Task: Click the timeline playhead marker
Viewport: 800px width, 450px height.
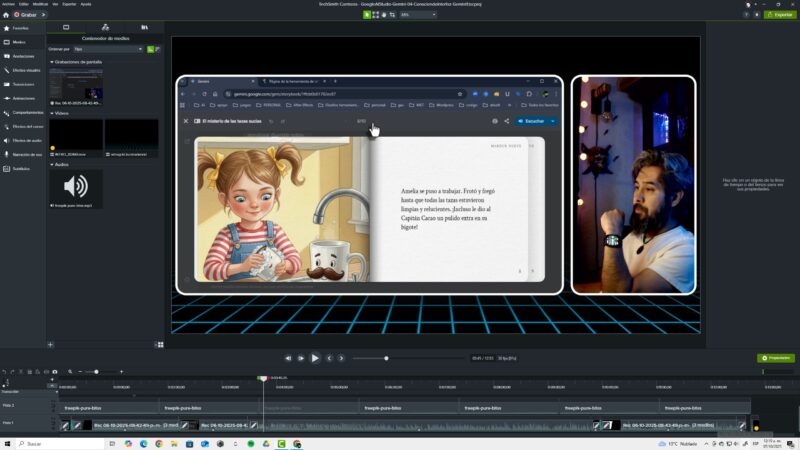Action: [263, 378]
